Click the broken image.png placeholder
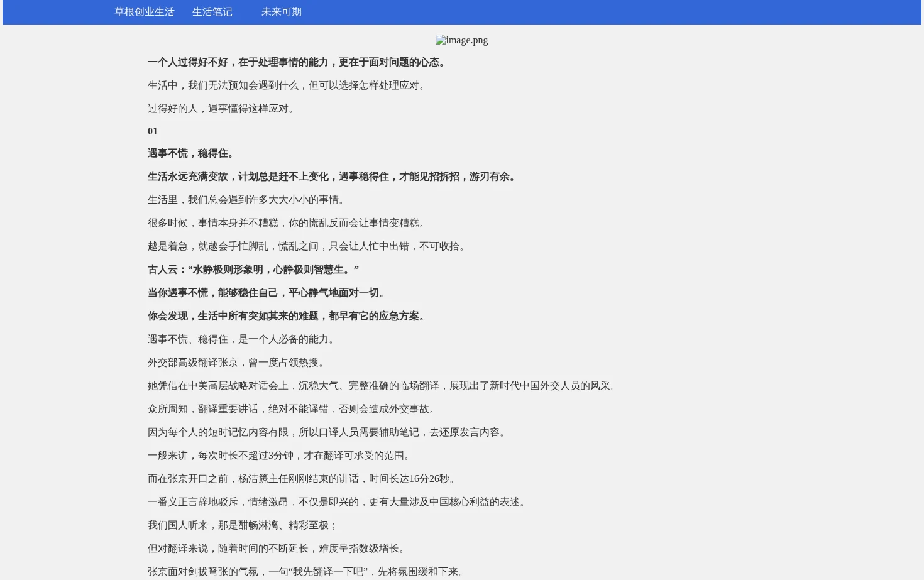 461,40
